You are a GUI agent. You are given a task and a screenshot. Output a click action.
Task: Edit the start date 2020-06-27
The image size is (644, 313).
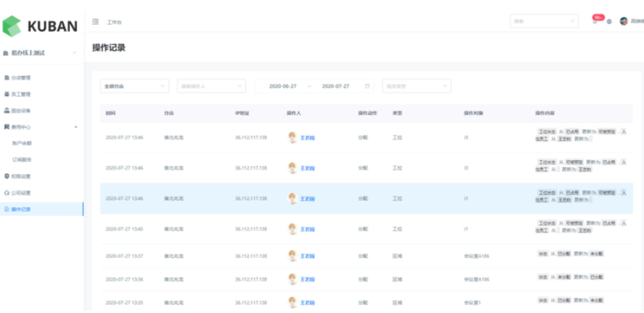pos(283,86)
